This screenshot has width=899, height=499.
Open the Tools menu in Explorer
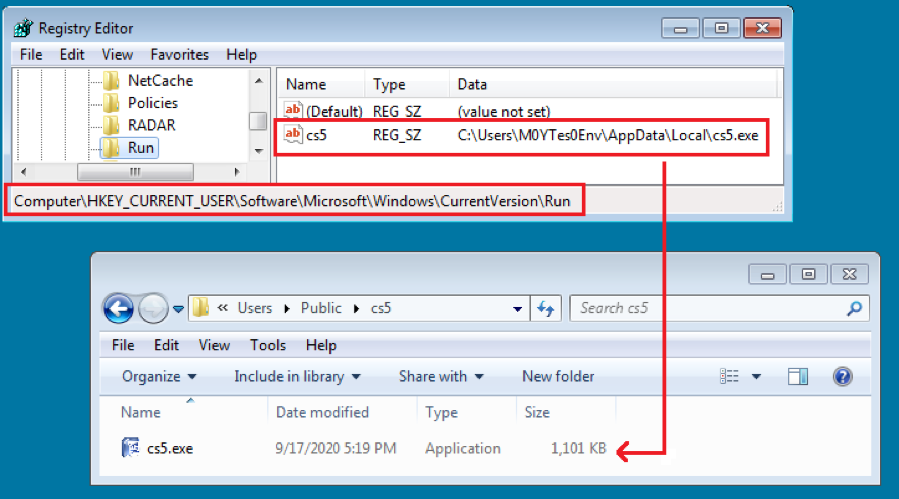tap(268, 345)
